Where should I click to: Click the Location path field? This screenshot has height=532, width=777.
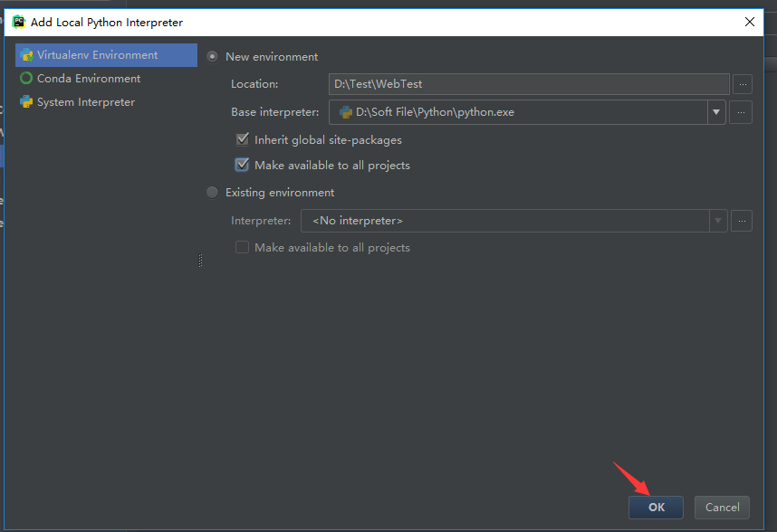529,84
